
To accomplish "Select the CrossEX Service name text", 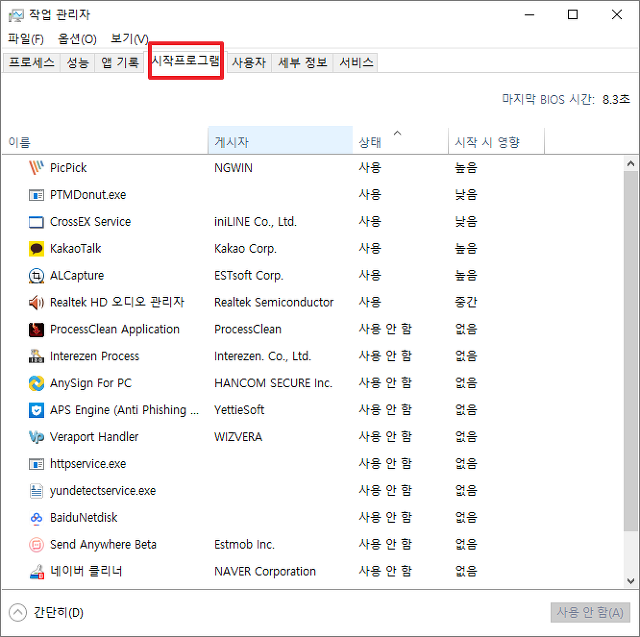I will 90,222.
